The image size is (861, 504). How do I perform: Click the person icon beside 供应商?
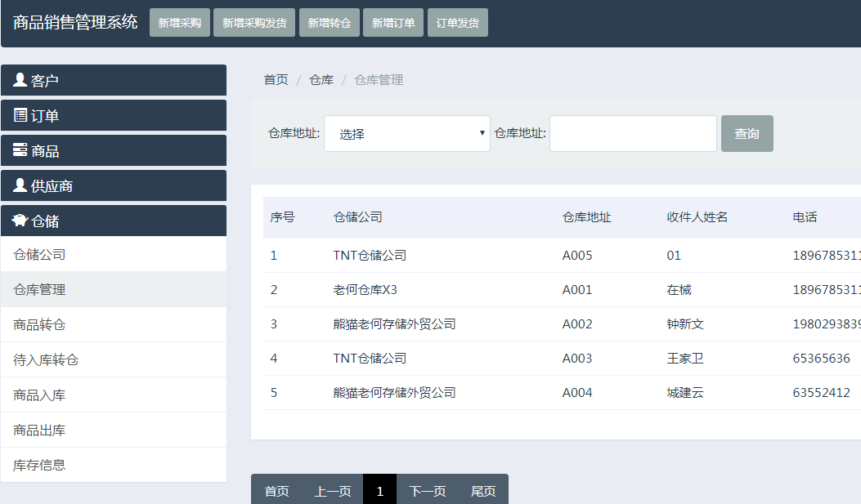(20, 185)
